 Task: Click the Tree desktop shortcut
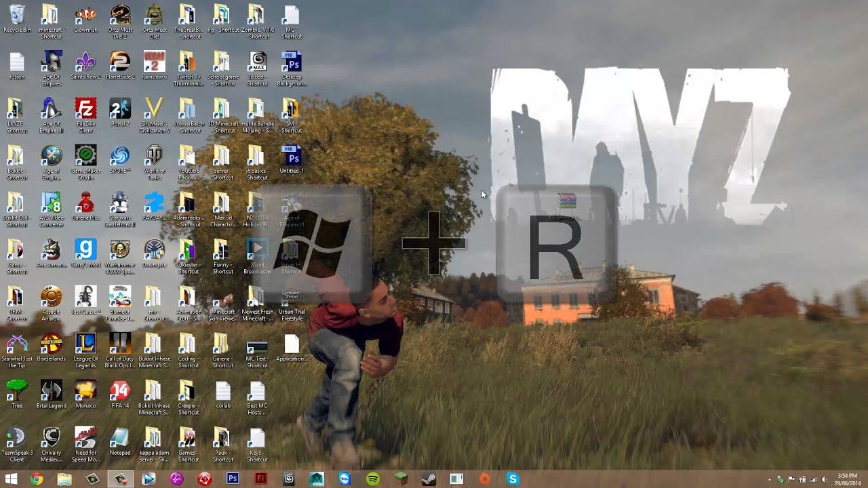click(17, 394)
